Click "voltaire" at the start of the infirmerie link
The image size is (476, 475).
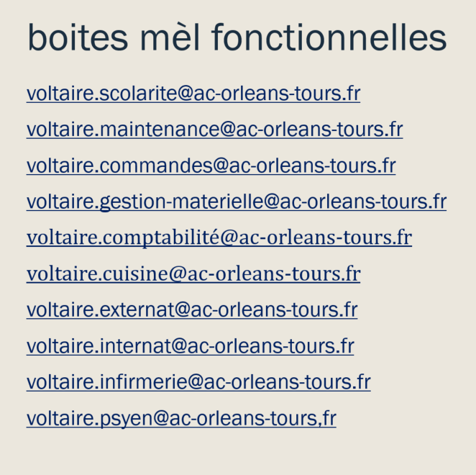coord(60,382)
